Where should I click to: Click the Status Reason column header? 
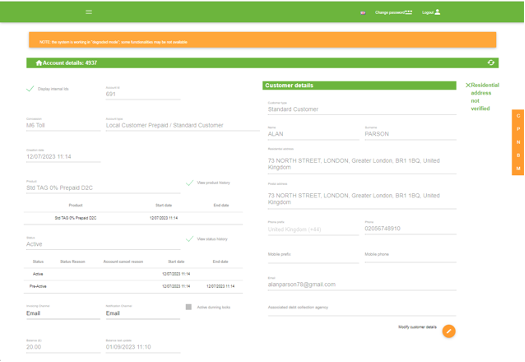click(73, 262)
